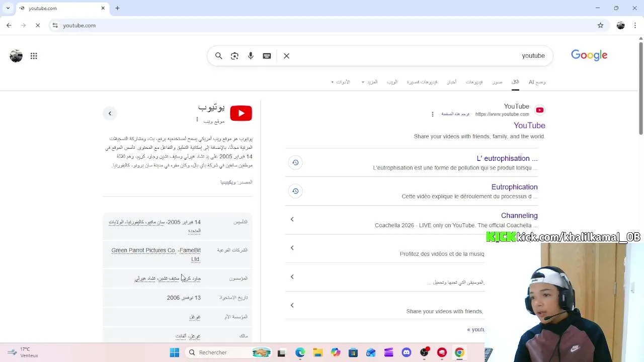Open Google Lens image search
Screen dimensions: 644x362
point(234,56)
